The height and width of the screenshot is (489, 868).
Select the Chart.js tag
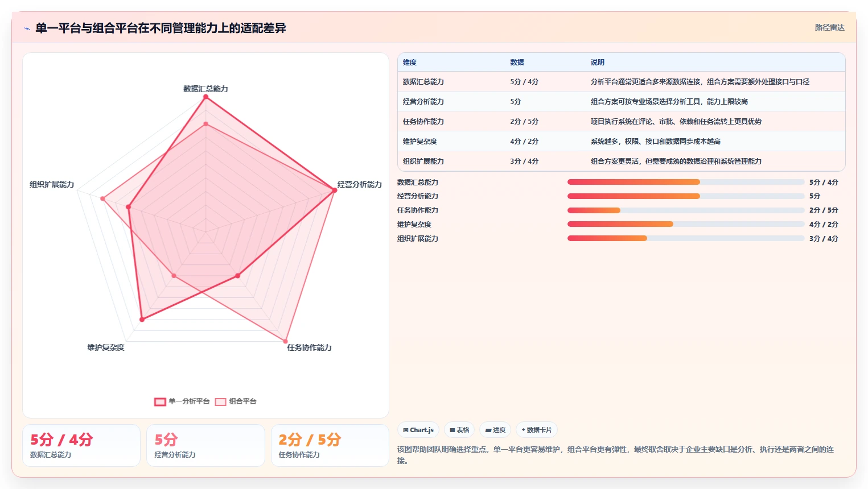pyautogui.click(x=418, y=430)
